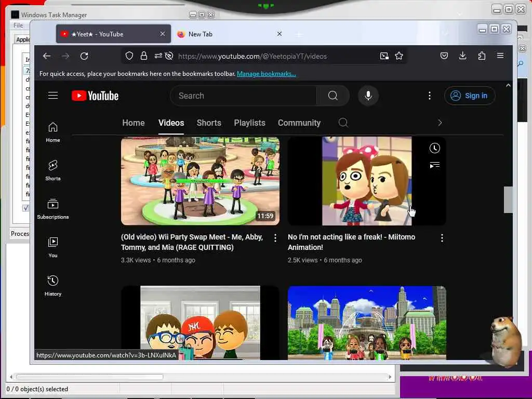The image size is (532, 399).
Task: Open YouTube settings three-dot menu
Action: pyautogui.click(x=430, y=96)
